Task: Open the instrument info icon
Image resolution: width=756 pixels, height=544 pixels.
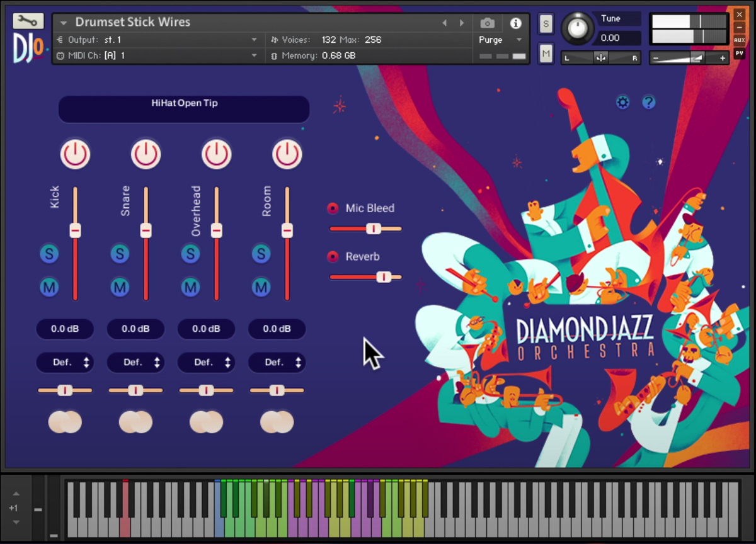Action: pyautogui.click(x=516, y=23)
